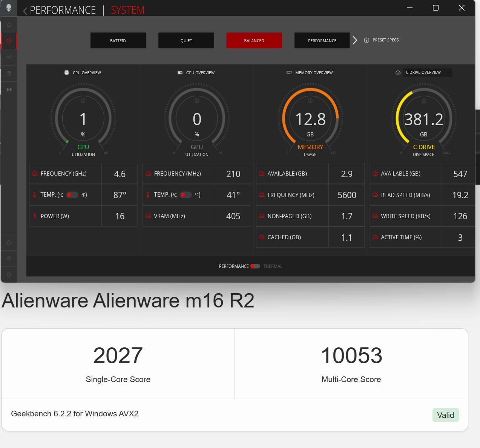Viewport: 480px width, 448px height.
Task: Open the C Drive Overview dropdown
Action: [427, 72]
